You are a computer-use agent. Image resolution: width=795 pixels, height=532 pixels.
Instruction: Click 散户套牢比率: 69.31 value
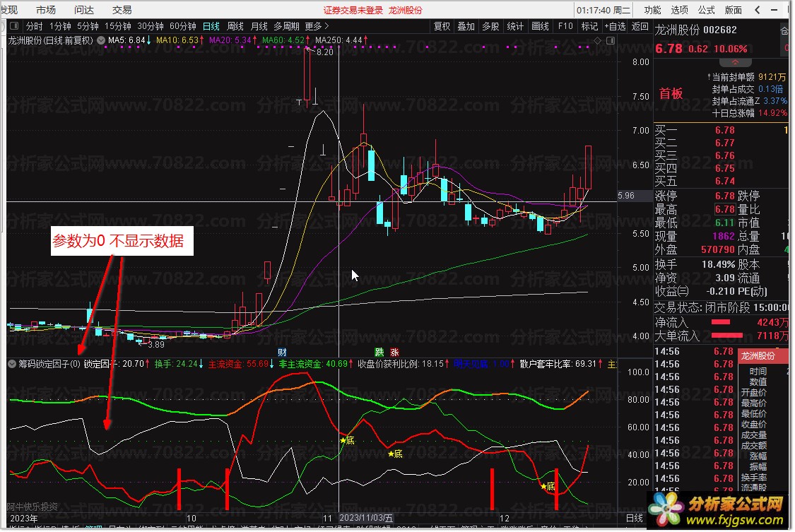[x=561, y=364]
